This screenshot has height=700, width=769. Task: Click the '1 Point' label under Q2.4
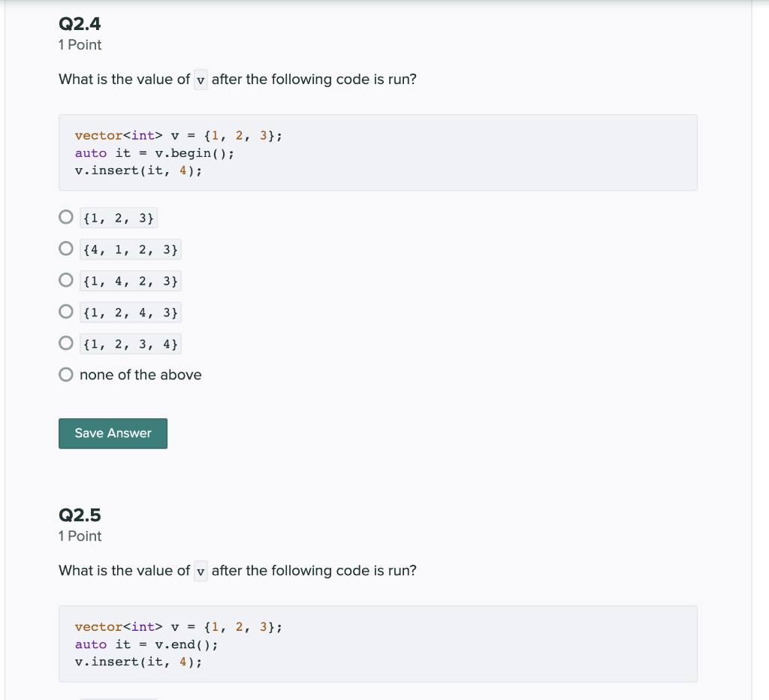[80, 45]
